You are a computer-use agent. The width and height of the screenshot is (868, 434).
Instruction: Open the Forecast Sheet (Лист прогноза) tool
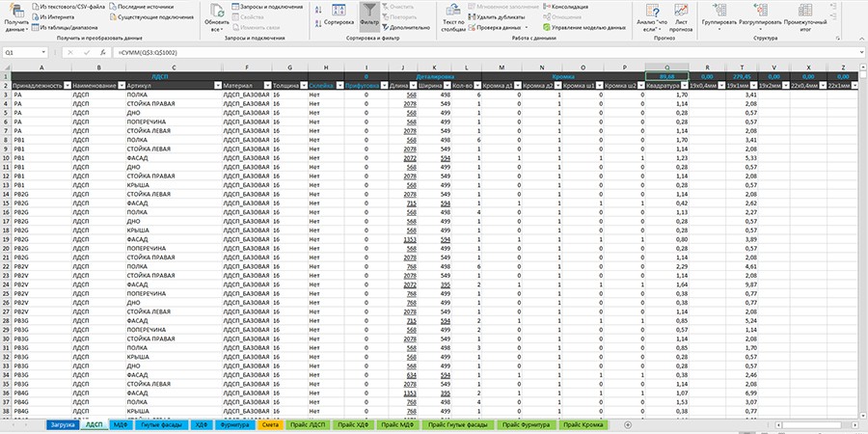tap(682, 12)
